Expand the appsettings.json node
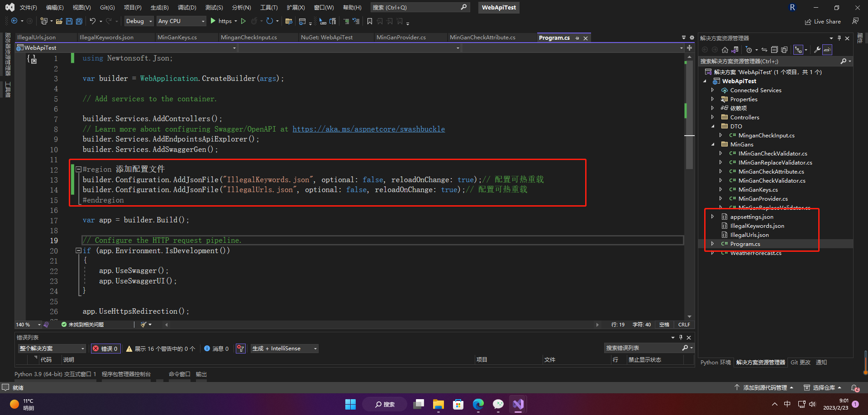The height and width of the screenshot is (415, 868). coord(712,217)
